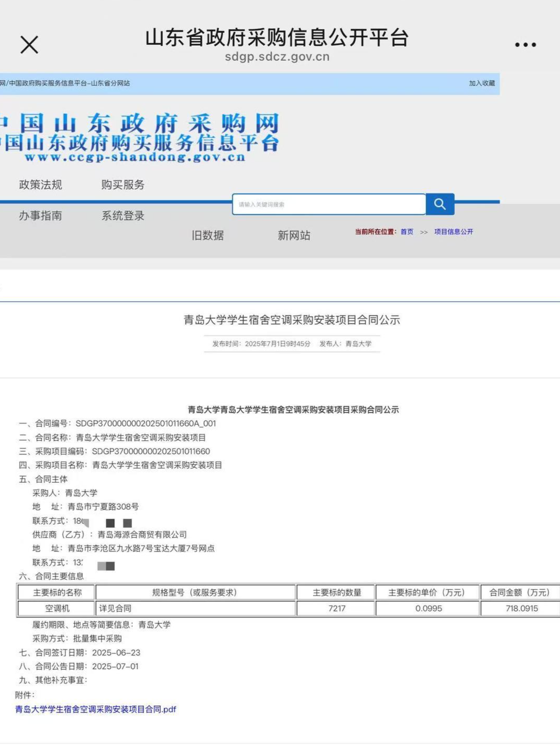Viewport: 560px width, 746px height.
Task: Select the 办事指南 menu item
Action: click(x=41, y=215)
